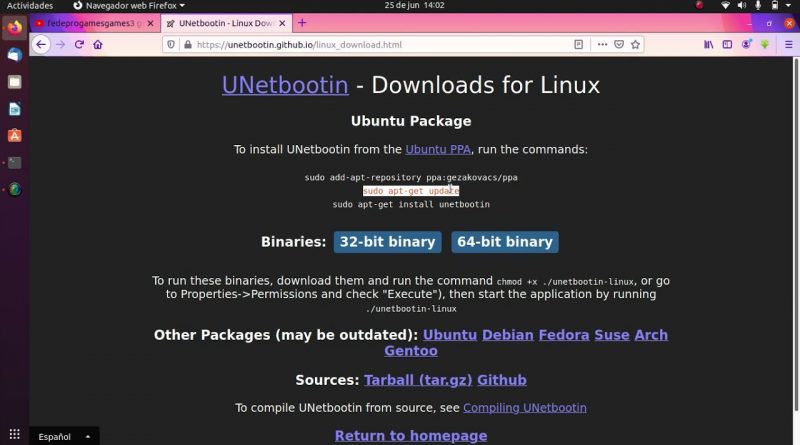The image size is (800, 445).
Task: Follow the Ubuntu PPA link
Action: [438, 150]
